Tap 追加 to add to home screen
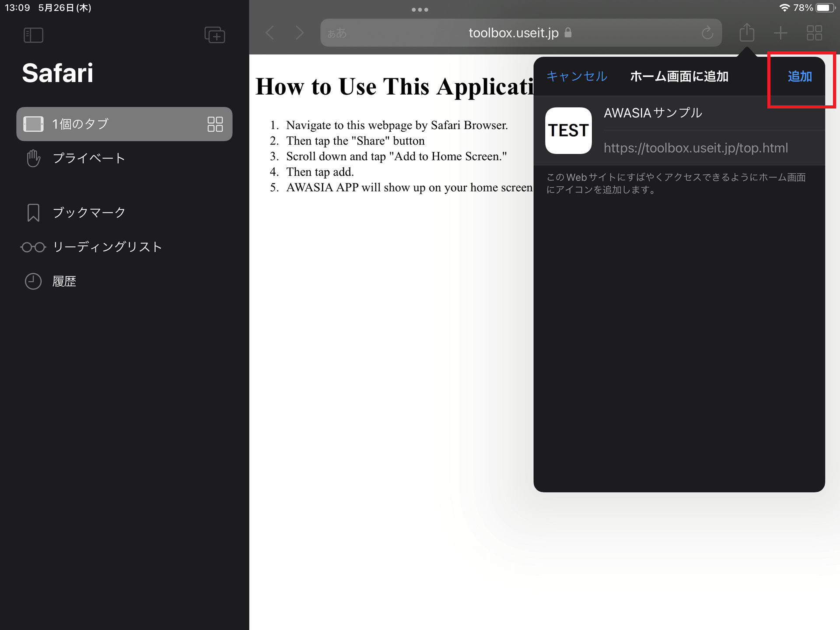The height and width of the screenshot is (630, 840). tap(800, 77)
